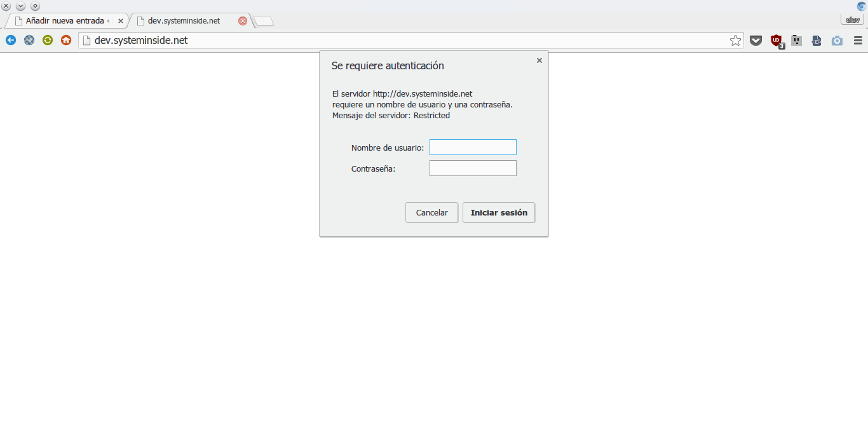Open the Chrome hamburger menu
The image size is (868, 438).
(857, 40)
